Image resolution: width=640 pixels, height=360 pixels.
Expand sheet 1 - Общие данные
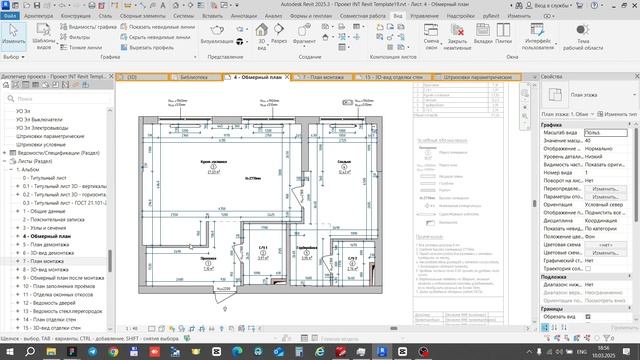point(18,211)
